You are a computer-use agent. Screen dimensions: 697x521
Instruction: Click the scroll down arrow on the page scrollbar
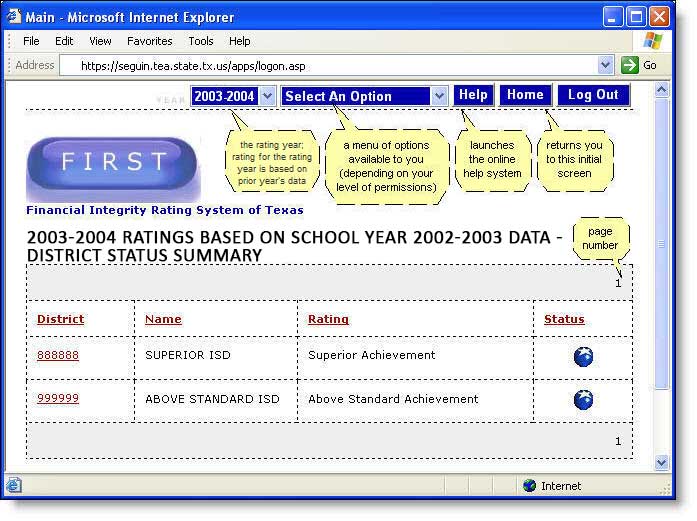661,462
